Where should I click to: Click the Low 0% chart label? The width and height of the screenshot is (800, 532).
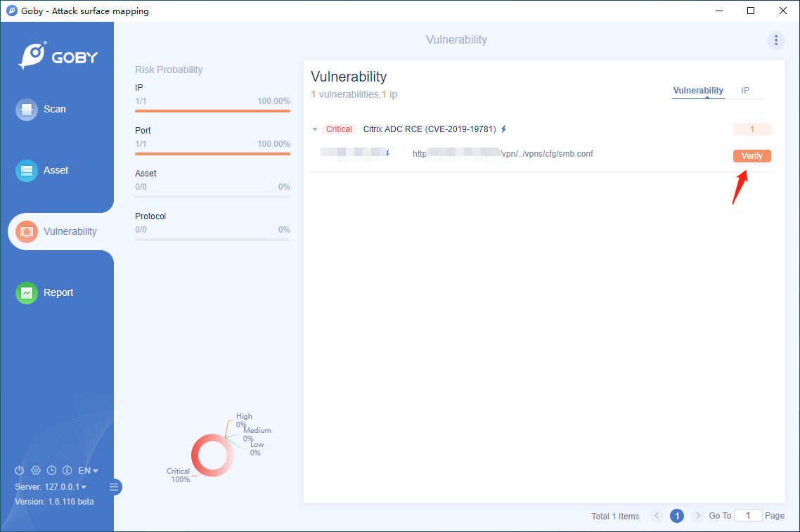coord(256,448)
